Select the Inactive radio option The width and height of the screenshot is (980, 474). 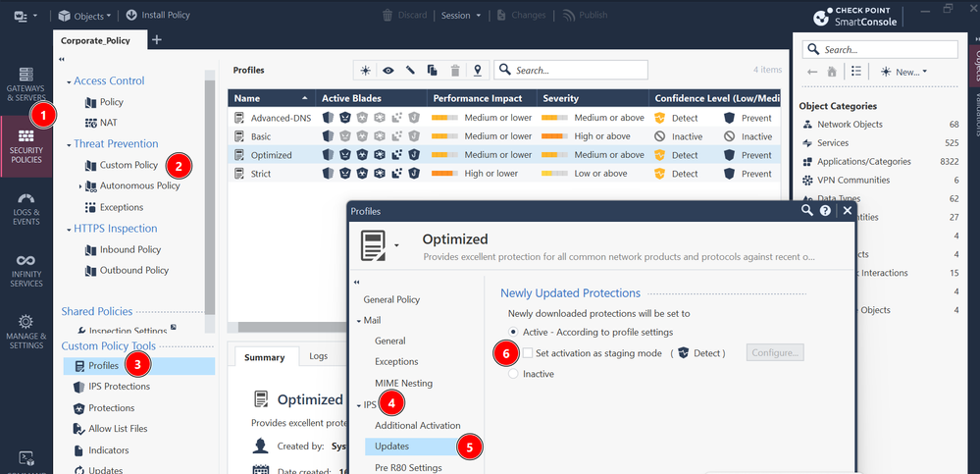pyautogui.click(x=514, y=374)
